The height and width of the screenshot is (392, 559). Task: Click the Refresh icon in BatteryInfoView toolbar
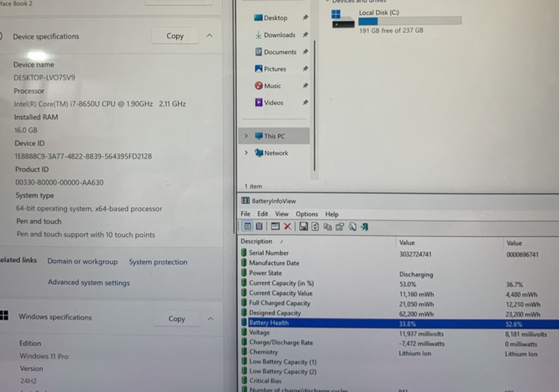(315, 226)
